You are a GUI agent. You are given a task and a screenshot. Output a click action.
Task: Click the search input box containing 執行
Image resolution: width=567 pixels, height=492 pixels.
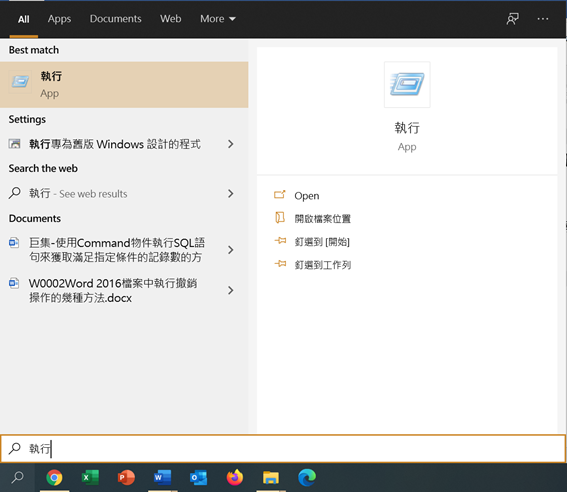(x=283, y=449)
